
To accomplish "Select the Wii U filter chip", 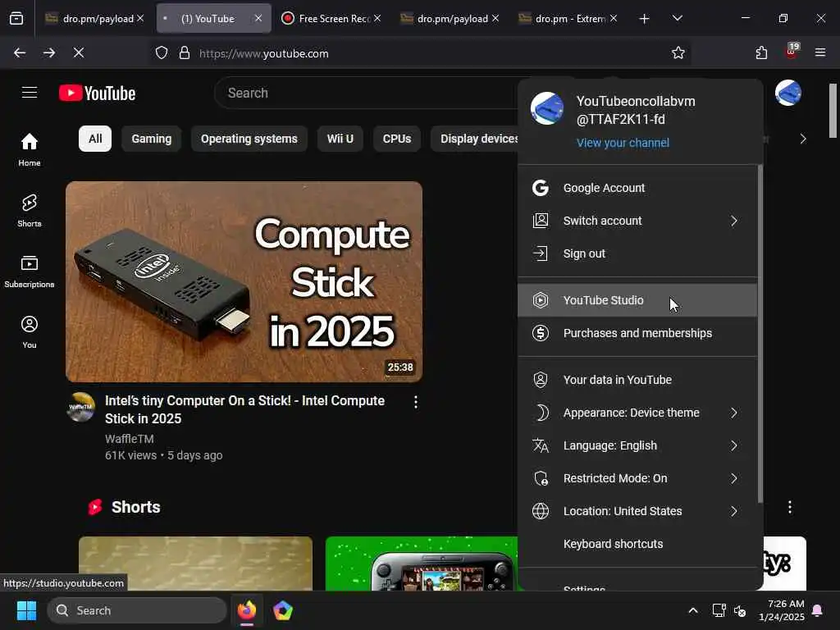I will coord(340,139).
